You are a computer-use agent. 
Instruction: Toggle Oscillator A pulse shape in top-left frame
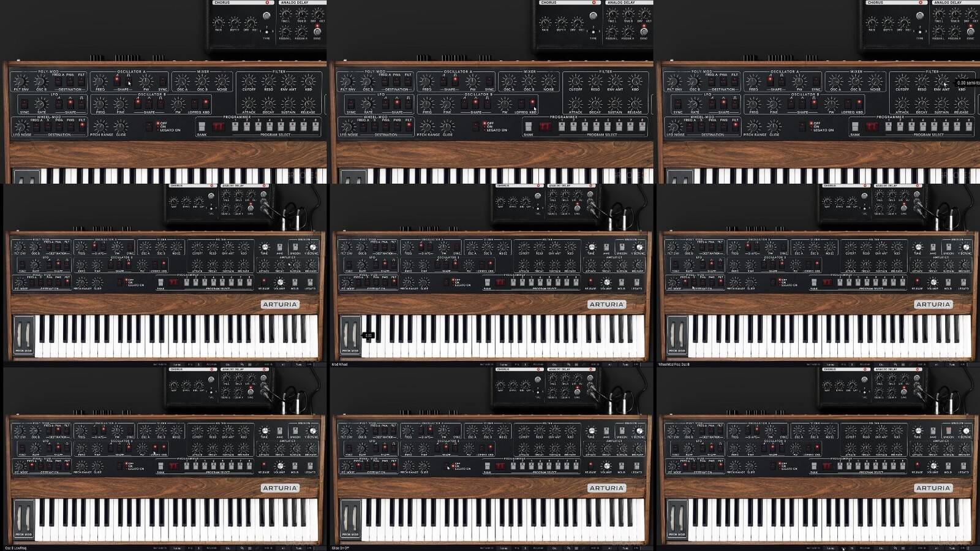click(129, 81)
